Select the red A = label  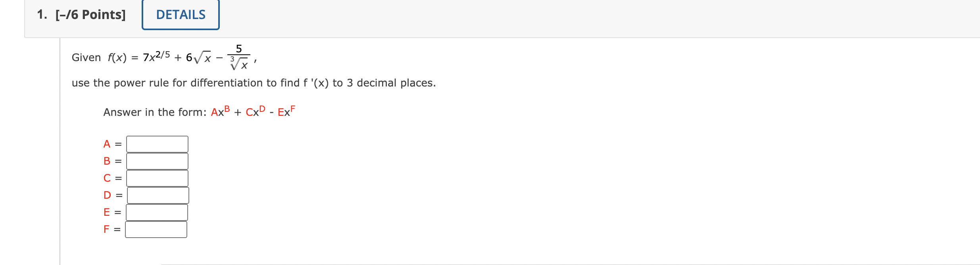click(x=110, y=144)
